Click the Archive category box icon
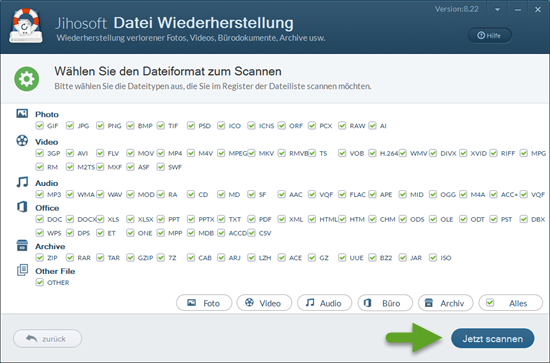The image size is (550, 363). click(x=22, y=245)
